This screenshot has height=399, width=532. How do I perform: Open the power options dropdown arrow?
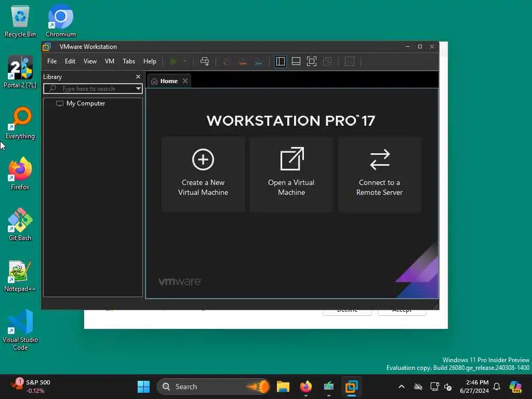(185, 61)
